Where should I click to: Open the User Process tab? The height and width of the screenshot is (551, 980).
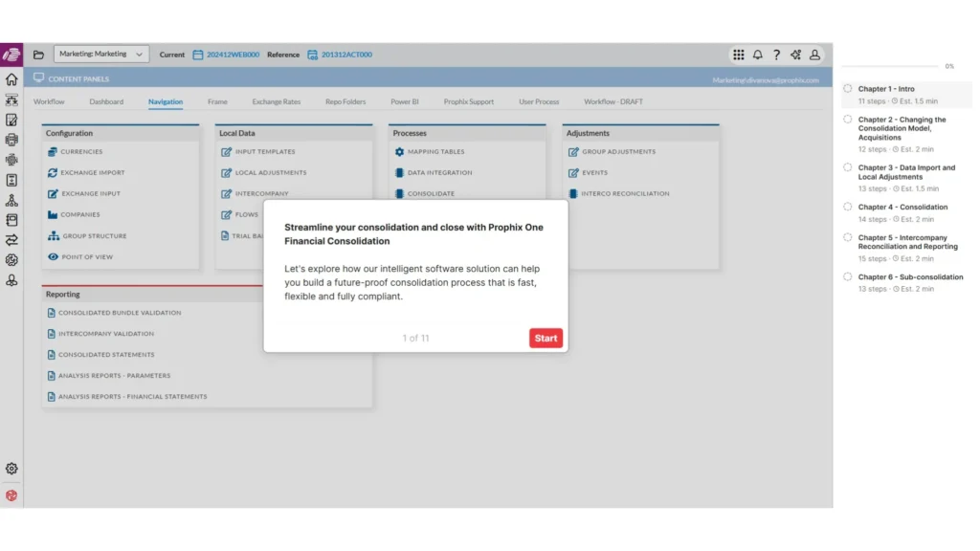click(x=539, y=101)
